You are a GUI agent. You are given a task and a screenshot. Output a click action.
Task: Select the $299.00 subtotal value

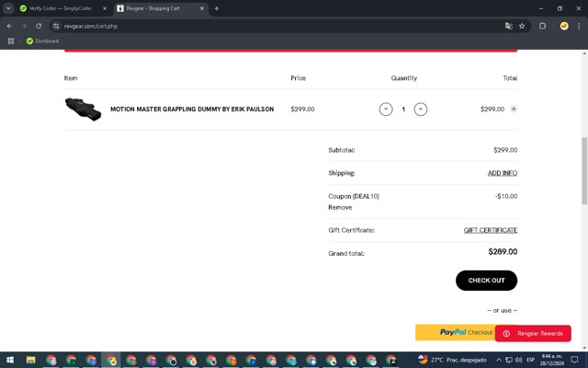tap(505, 150)
